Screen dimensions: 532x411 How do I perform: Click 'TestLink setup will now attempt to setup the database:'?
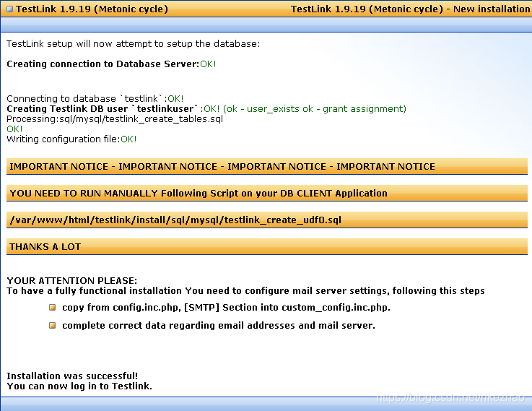coord(133,44)
